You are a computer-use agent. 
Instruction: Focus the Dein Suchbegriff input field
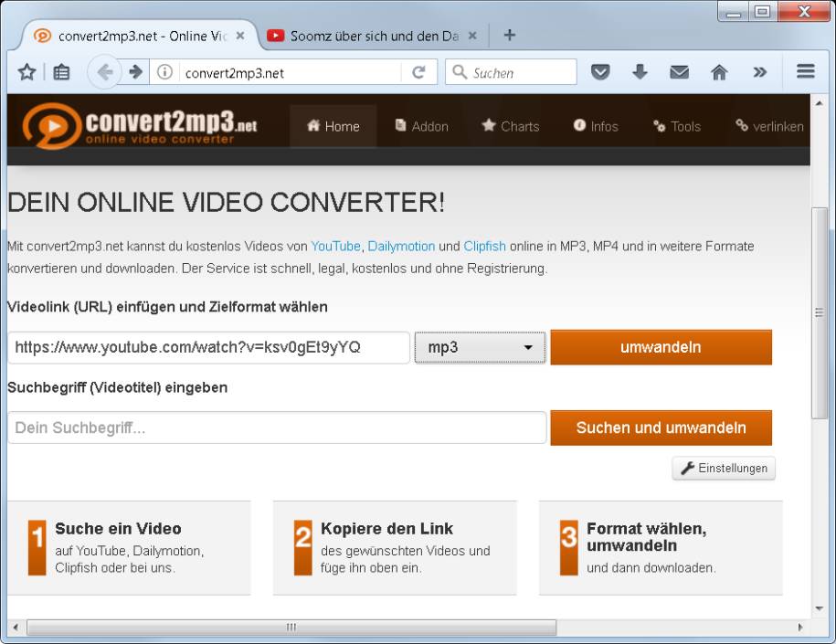(274, 428)
